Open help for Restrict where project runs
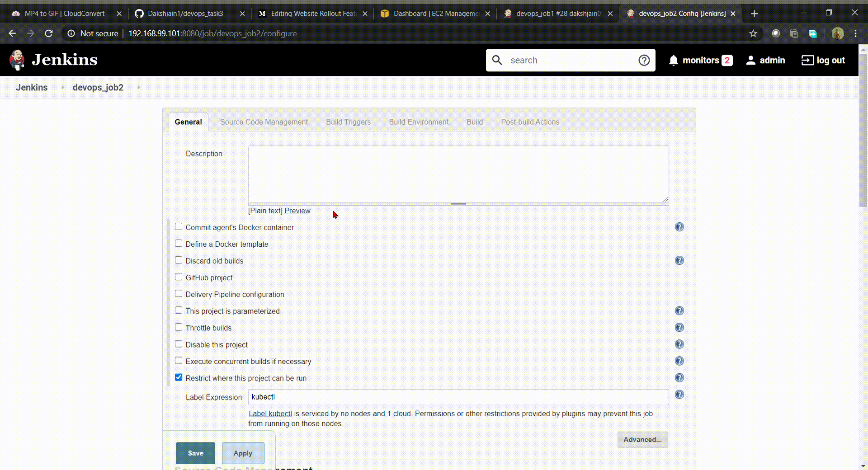 tap(679, 377)
